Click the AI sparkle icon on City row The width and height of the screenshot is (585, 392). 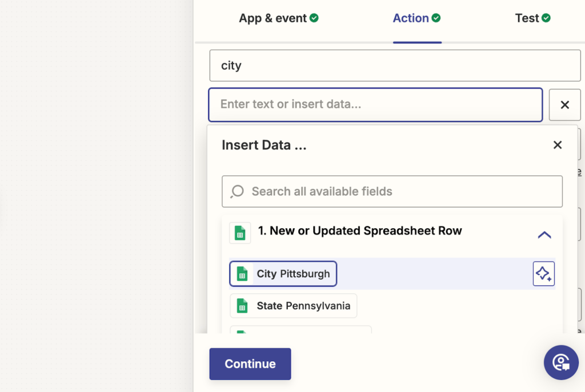(543, 274)
